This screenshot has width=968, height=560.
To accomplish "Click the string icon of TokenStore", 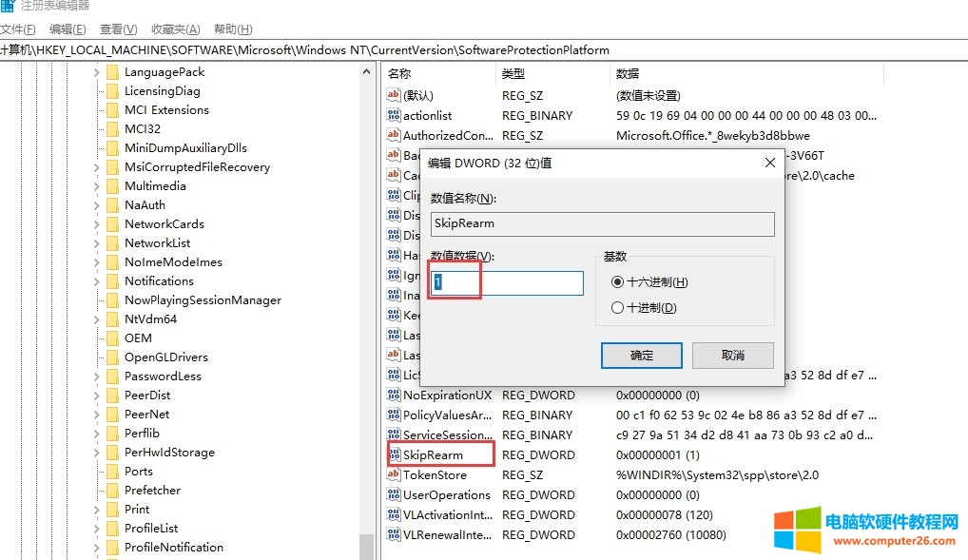I will [394, 474].
